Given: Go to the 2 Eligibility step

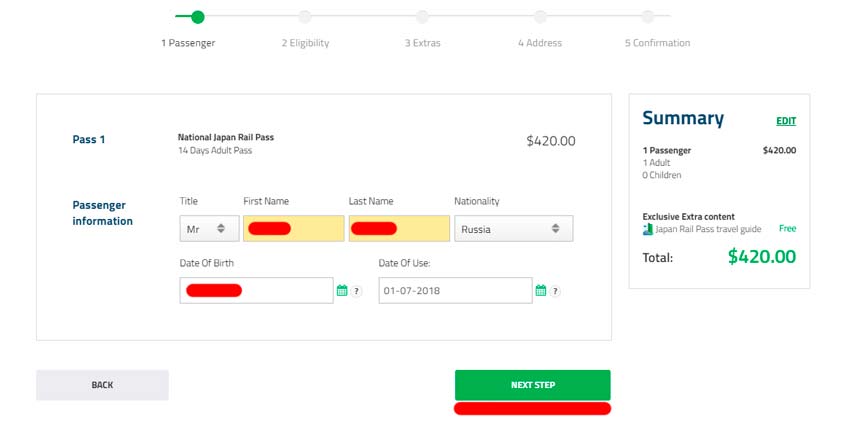Looking at the screenshot, I should (x=305, y=17).
